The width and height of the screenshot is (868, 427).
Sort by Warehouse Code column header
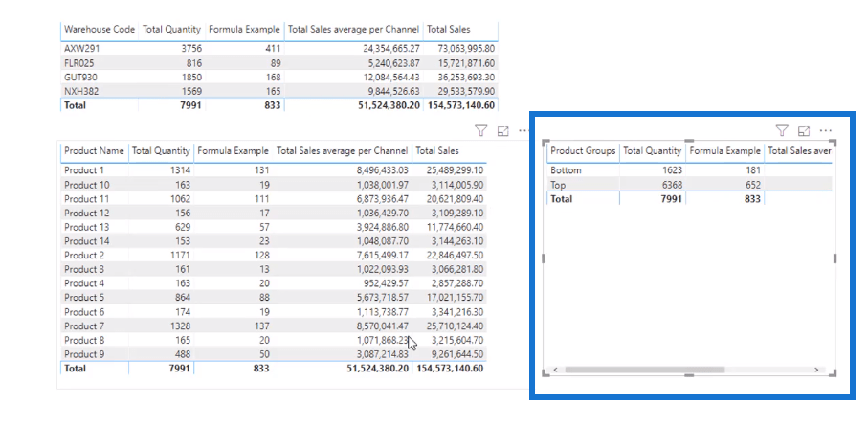tap(100, 30)
